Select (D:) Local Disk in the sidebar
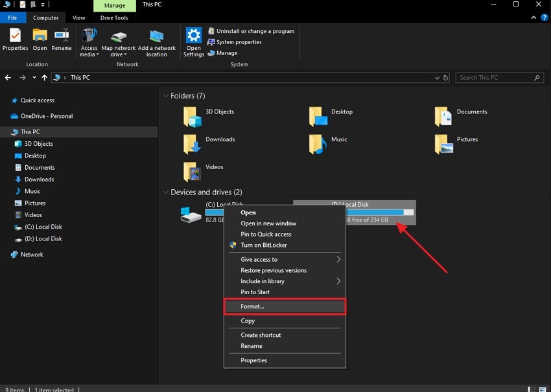Viewport: 551px width, 392px height. click(43, 238)
